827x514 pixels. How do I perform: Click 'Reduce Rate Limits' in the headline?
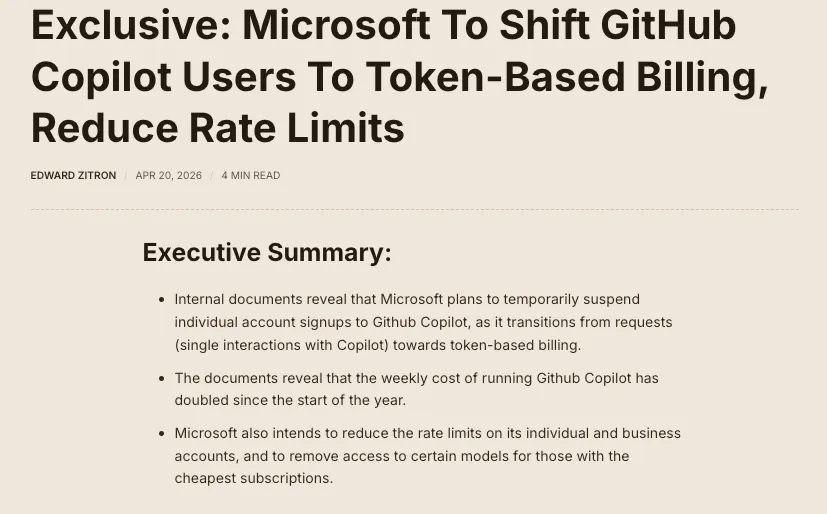click(x=217, y=128)
